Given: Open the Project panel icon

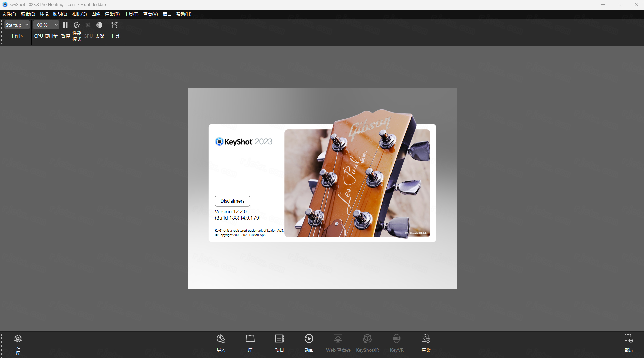Looking at the screenshot, I should [x=279, y=339].
